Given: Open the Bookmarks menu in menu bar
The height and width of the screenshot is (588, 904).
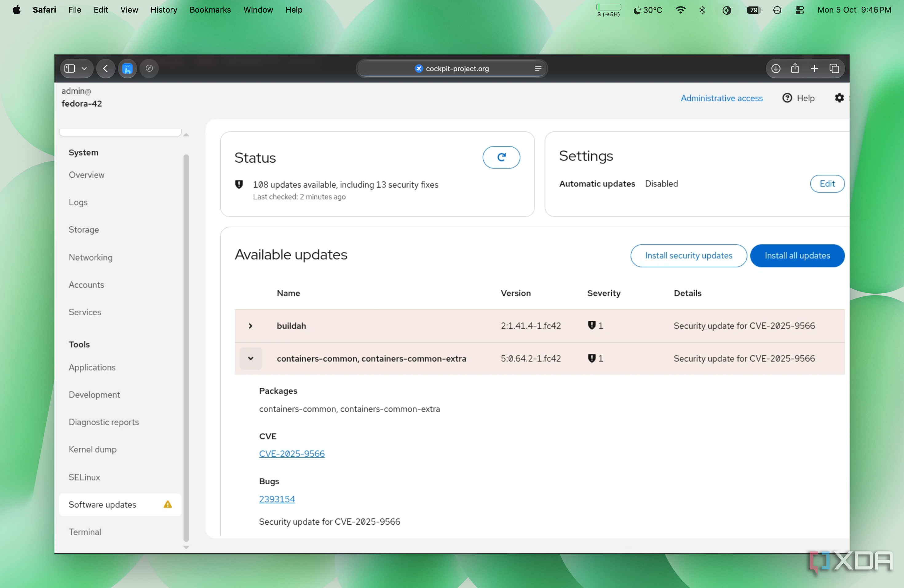Looking at the screenshot, I should click(x=210, y=10).
